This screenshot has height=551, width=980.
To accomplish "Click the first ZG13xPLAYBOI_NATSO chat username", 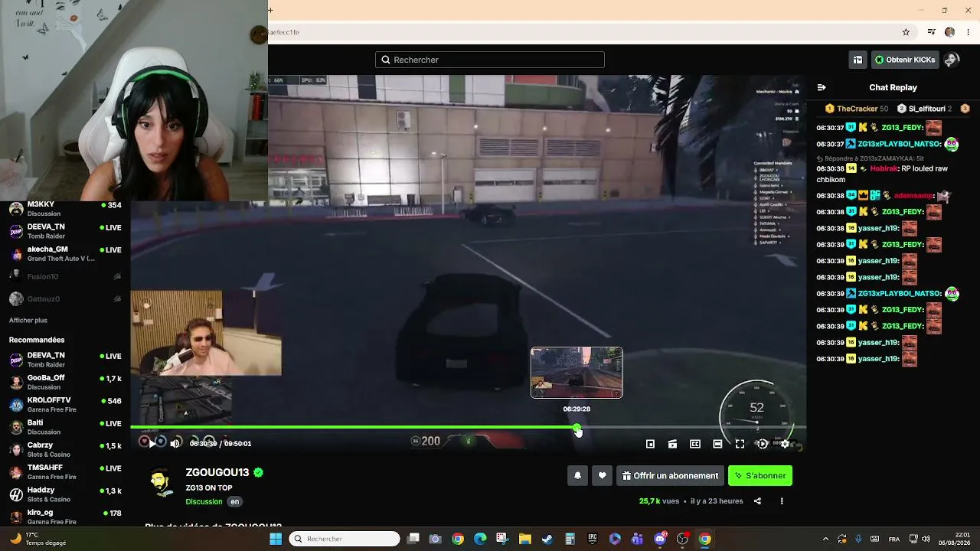I will point(899,144).
